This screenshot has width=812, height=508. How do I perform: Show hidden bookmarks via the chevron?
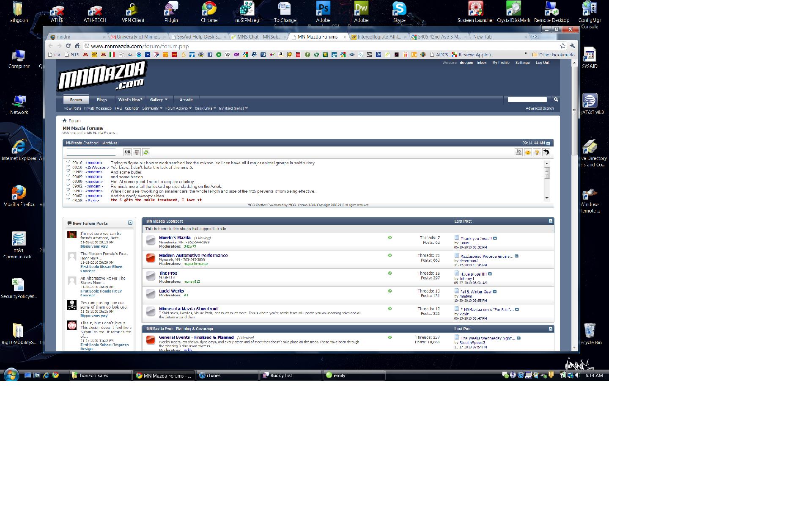point(526,54)
